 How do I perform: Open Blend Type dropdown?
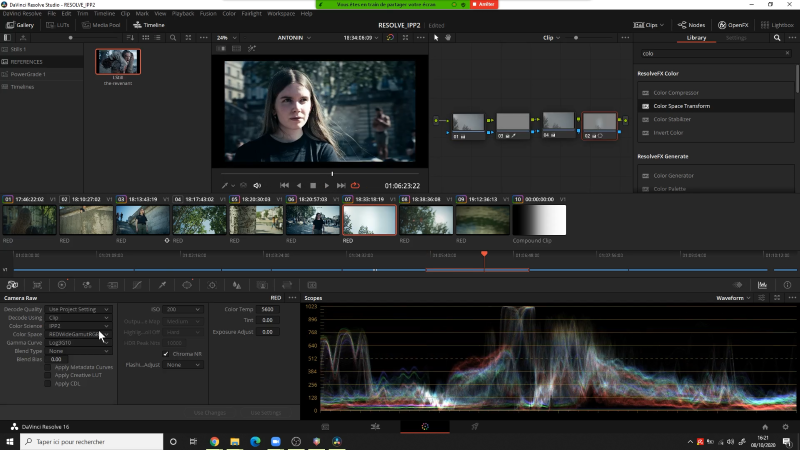pos(78,351)
